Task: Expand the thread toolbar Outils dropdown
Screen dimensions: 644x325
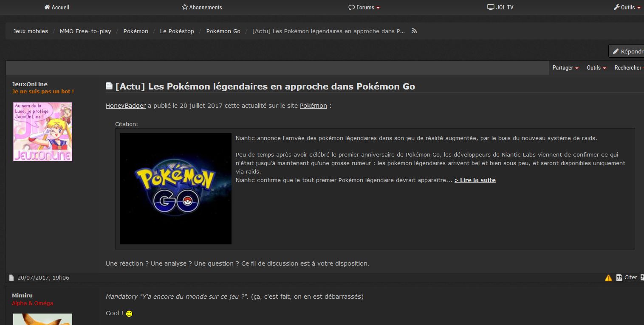Action: 596,67
